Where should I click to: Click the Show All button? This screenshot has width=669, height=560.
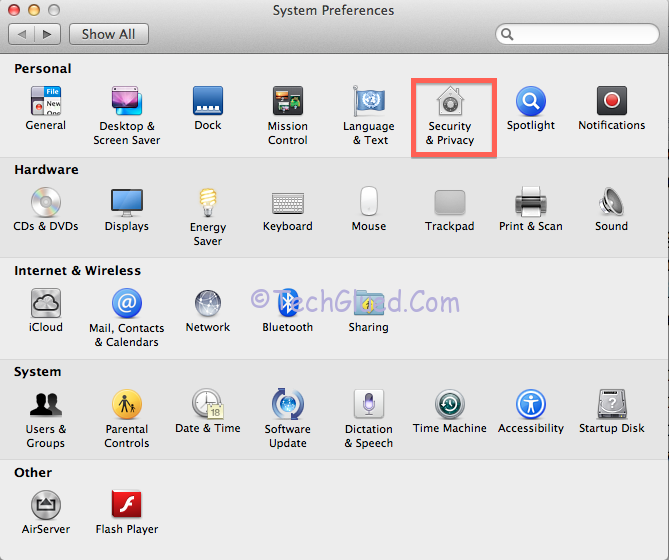109,34
